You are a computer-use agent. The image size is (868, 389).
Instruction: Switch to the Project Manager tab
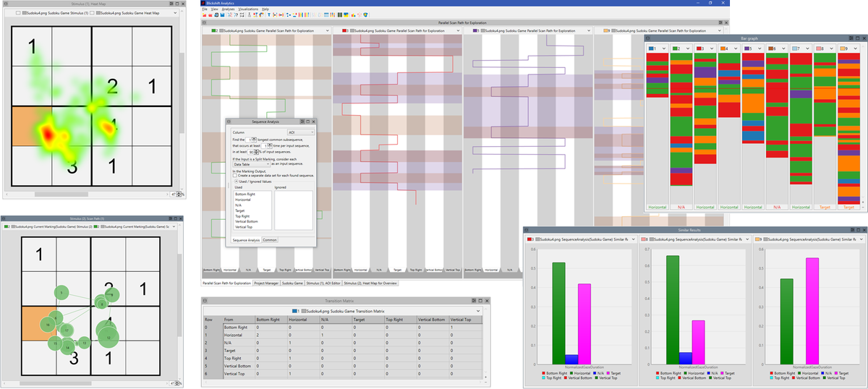(x=265, y=283)
